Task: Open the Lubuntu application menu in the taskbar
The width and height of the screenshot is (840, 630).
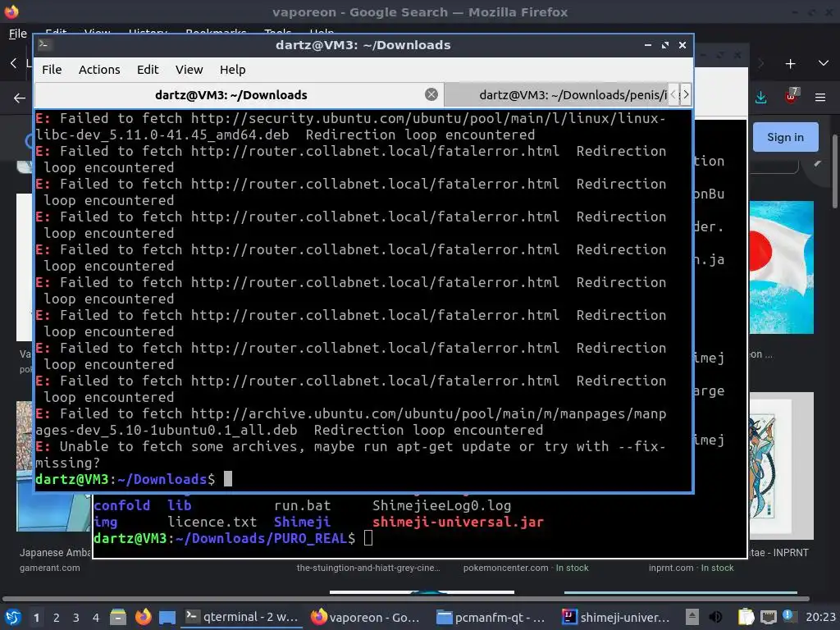Action: [13, 617]
